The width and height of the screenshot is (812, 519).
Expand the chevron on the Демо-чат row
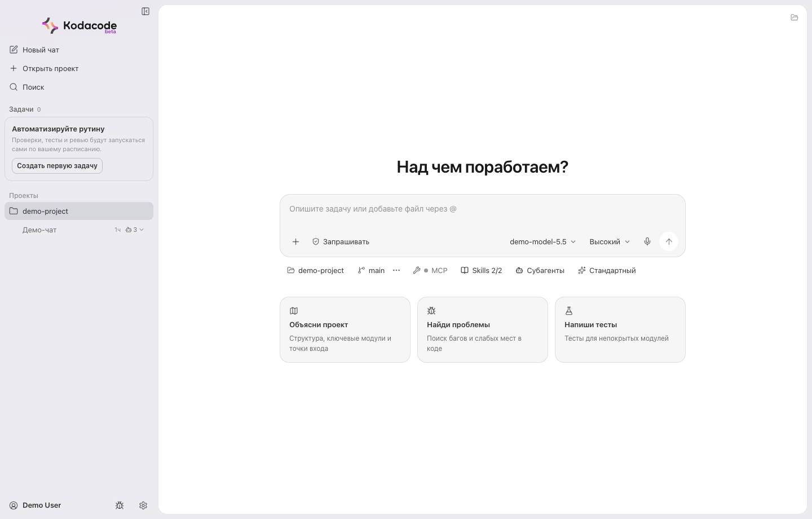pyautogui.click(x=142, y=230)
